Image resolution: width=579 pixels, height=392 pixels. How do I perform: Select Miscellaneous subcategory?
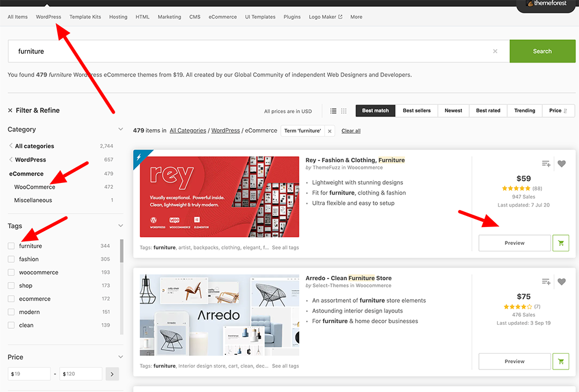click(x=33, y=200)
